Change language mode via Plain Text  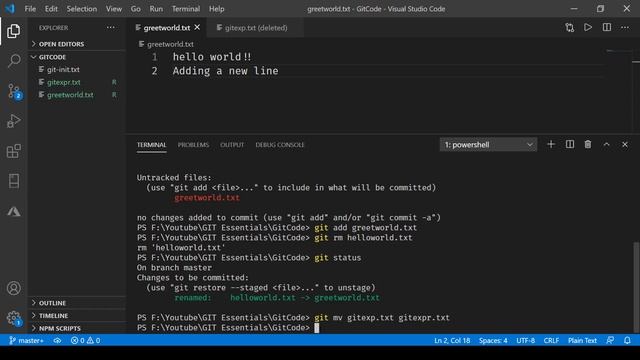[582, 340]
